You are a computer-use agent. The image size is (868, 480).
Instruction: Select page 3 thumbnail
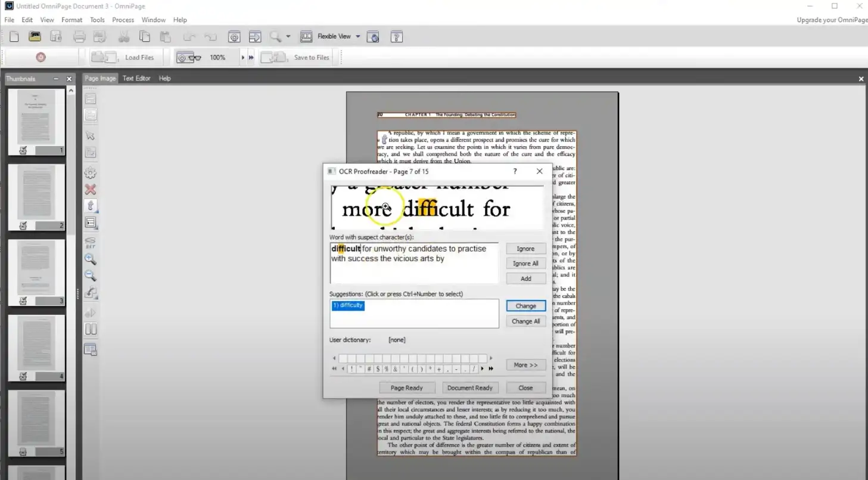36,268
